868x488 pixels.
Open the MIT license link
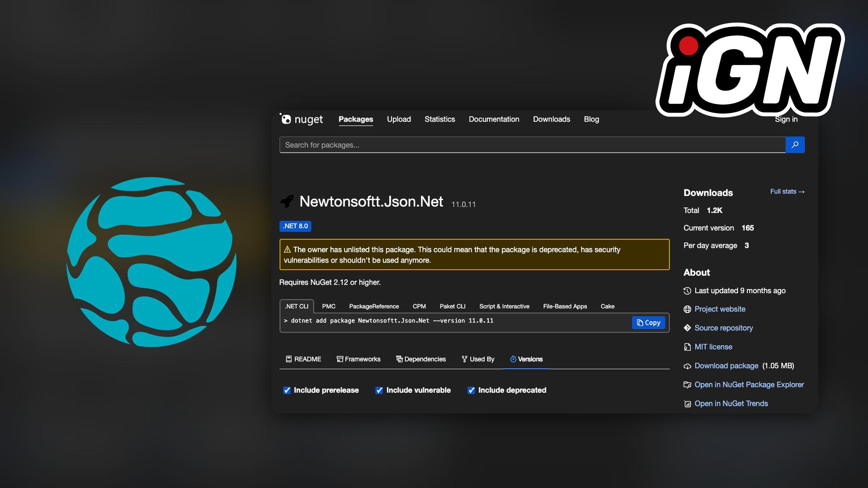click(x=713, y=347)
